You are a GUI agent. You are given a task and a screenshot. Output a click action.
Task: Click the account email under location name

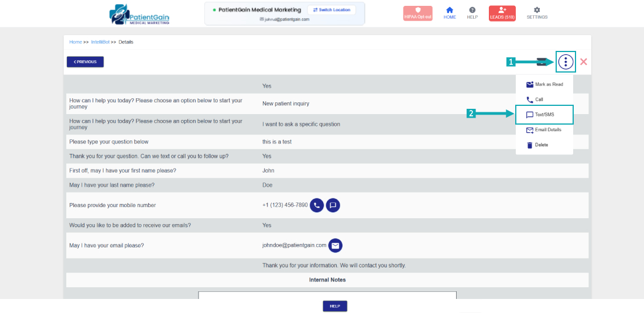click(x=287, y=19)
